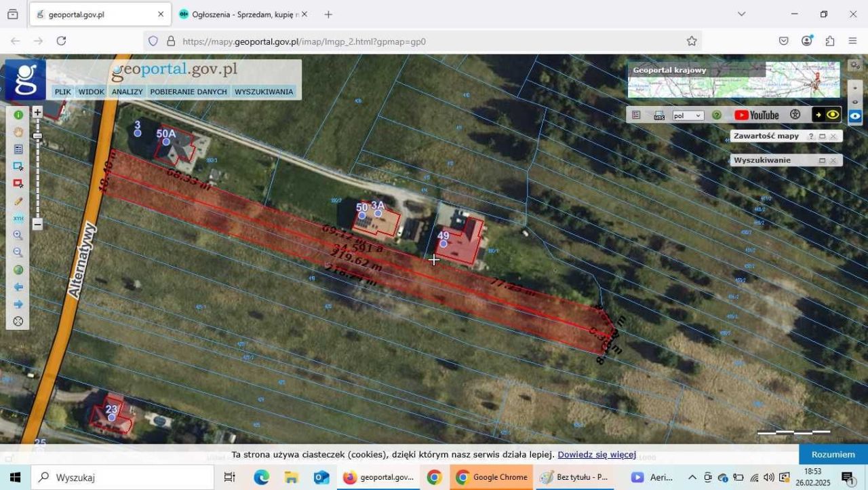Viewport: 868px width, 490px height.
Task: Select the green info identify tool
Action: tap(18, 115)
